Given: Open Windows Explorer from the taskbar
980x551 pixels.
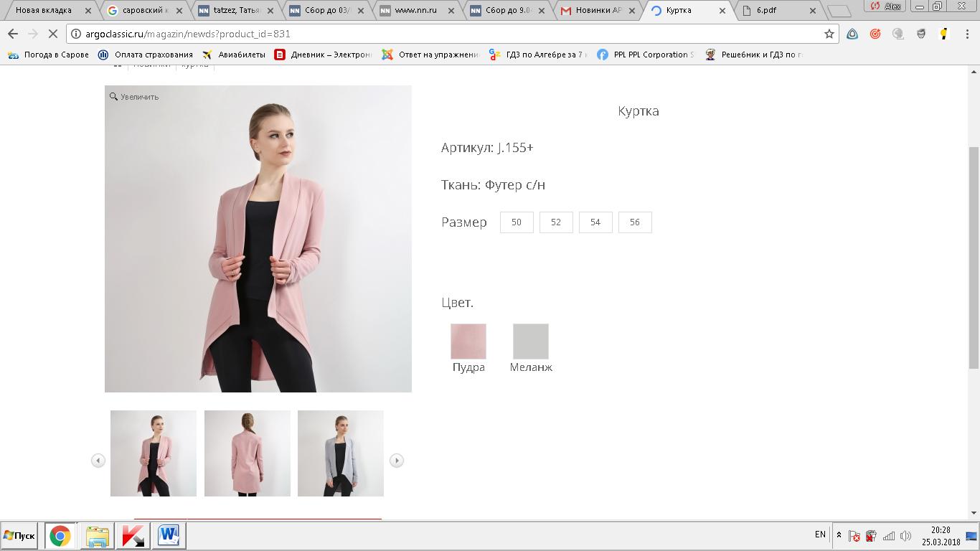Looking at the screenshot, I should click(x=97, y=536).
